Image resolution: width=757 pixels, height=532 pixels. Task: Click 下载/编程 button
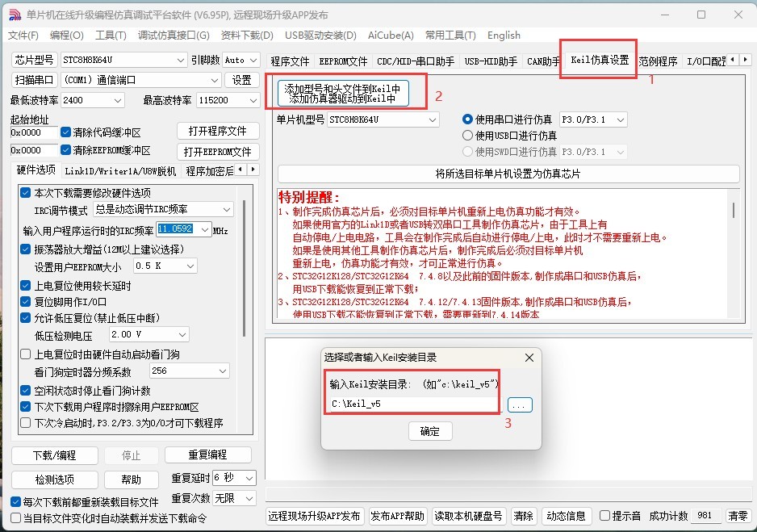click(55, 455)
